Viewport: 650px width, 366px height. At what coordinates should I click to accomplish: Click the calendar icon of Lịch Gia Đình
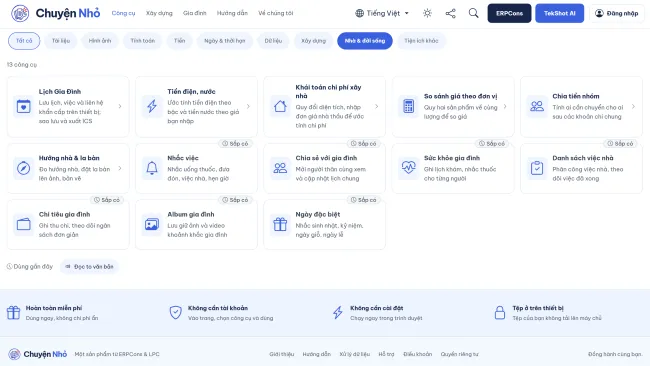pos(24,106)
